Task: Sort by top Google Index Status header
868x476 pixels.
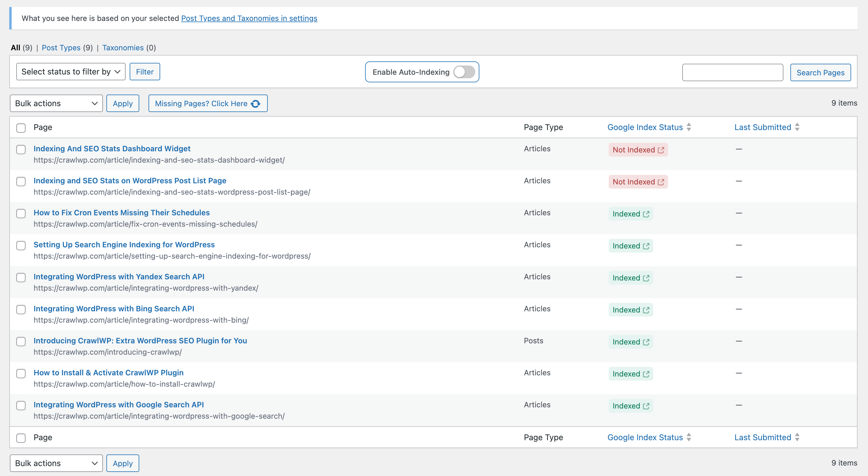Action: click(x=645, y=127)
